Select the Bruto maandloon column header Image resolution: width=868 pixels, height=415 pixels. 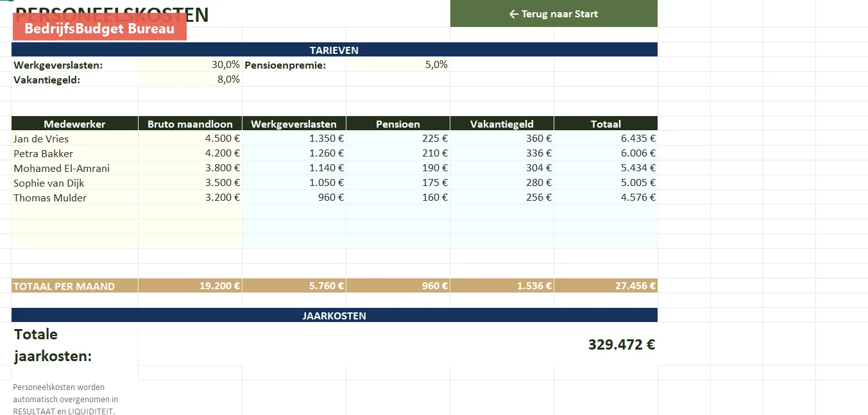pos(191,124)
